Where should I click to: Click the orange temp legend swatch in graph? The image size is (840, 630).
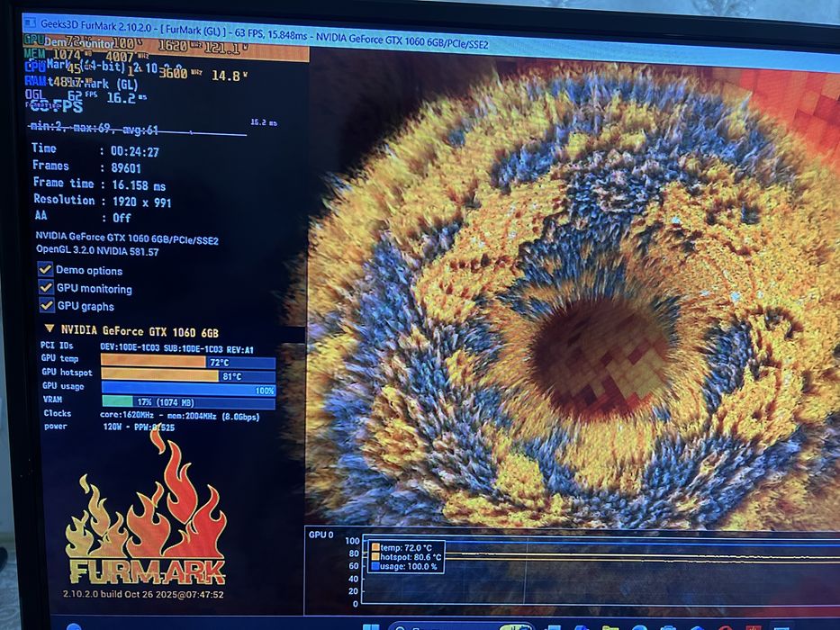click(x=375, y=547)
